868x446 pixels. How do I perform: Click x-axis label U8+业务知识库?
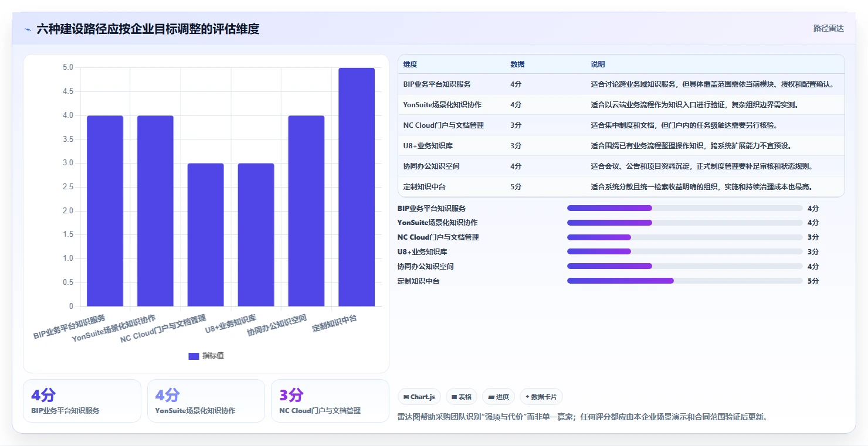point(230,324)
